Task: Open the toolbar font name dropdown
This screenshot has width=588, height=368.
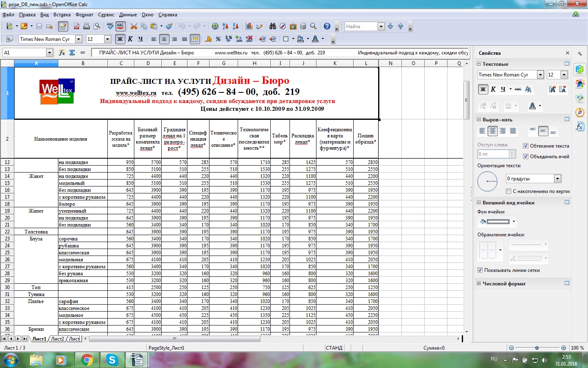Action: (79, 39)
